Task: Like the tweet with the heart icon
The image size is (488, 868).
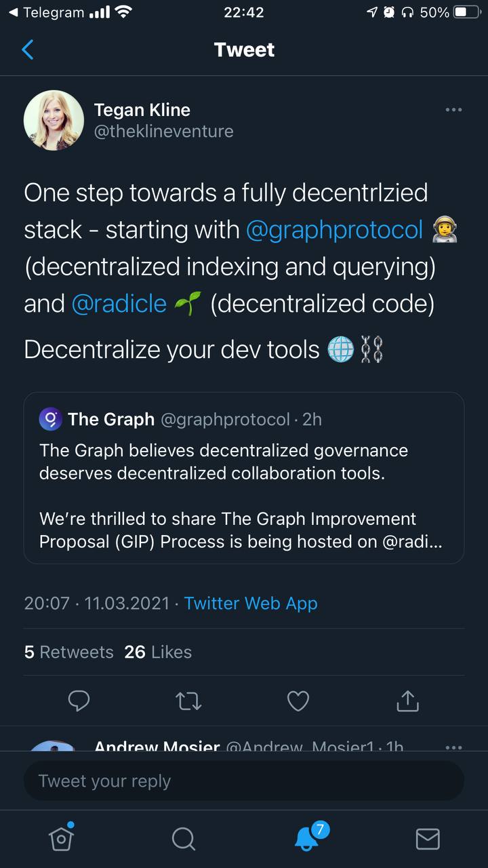Action: pyautogui.click(x=298, y=701)
